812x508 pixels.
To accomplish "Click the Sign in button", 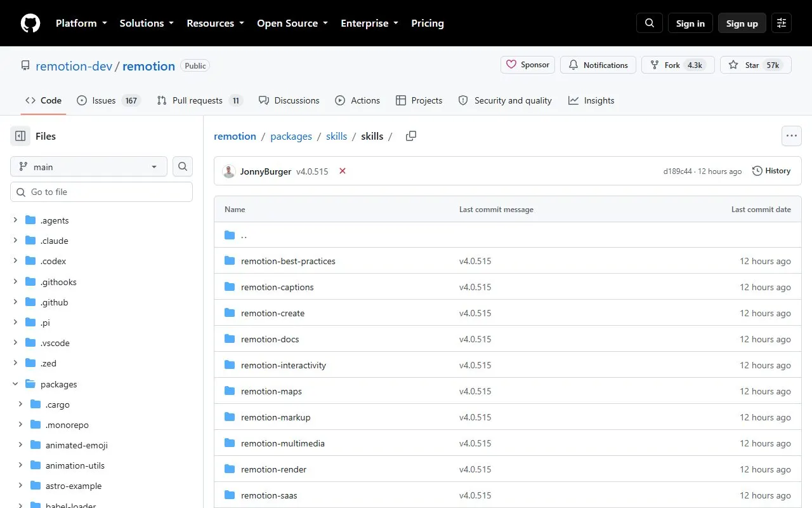I will (x=690, y=23).
